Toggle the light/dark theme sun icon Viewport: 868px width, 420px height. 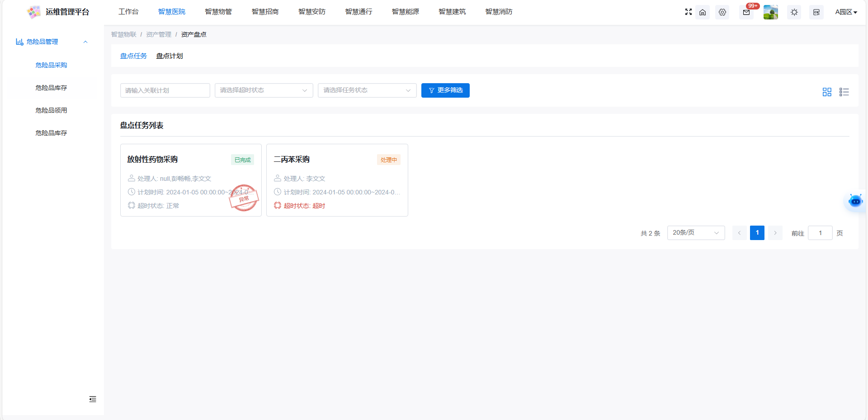(x=794, y=12)
